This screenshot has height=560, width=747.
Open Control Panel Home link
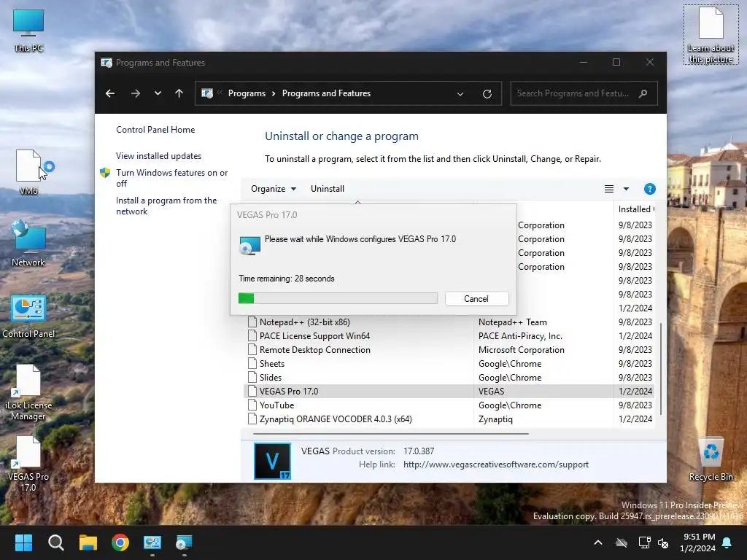click(x=155, y=130)
